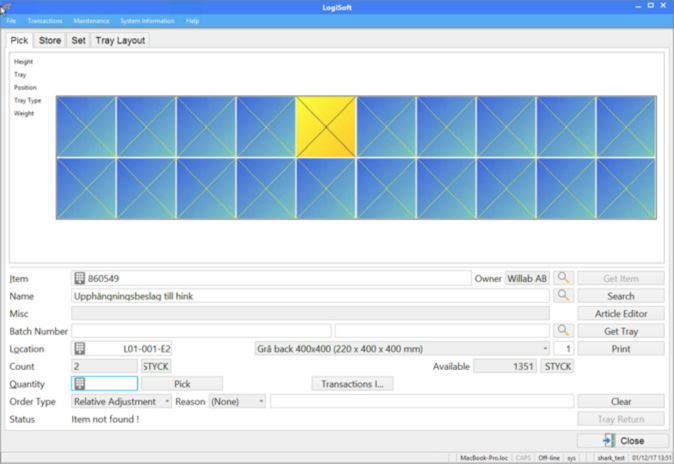Switch to the Set tab
The width and height of the screenshot is (674, 464).
pyautogui.click(x=78, y=40)
